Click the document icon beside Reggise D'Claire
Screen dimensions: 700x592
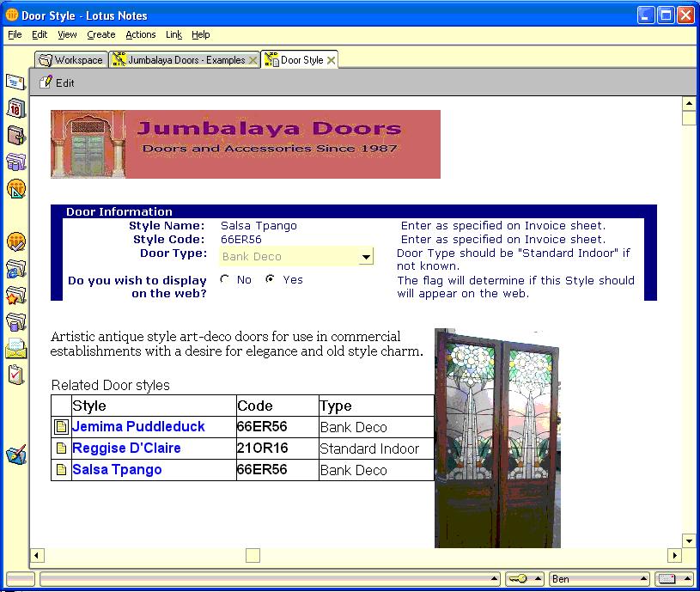(x=61, y=449)
